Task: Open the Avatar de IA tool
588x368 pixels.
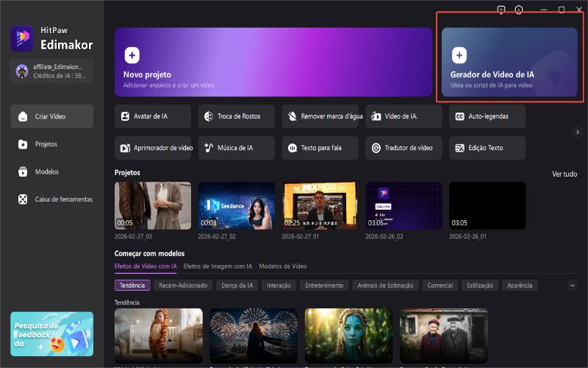Action: (153, 116)
